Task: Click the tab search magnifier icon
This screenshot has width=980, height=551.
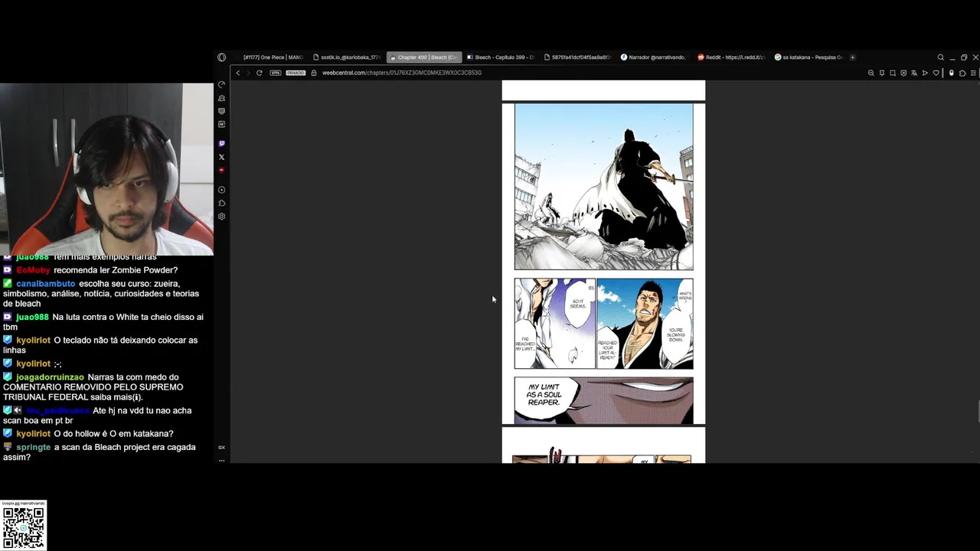Action: point(941,57)
